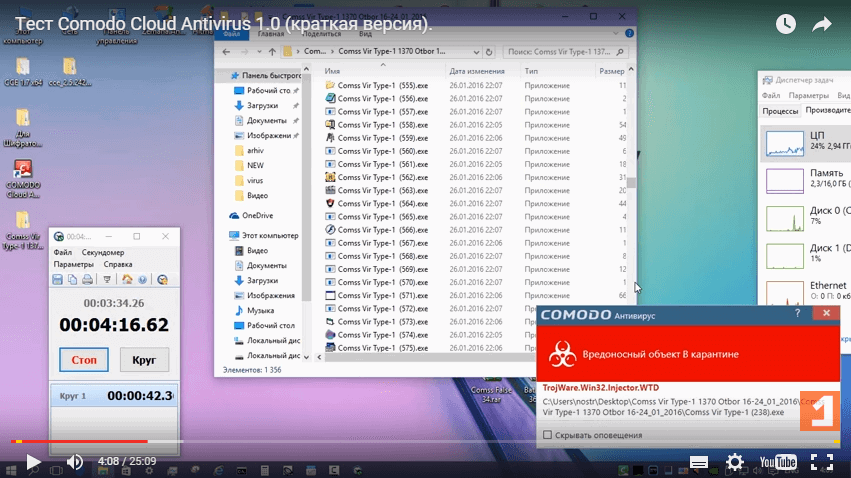This screenshot has height=478, width=851.
Task: Stop the stopwatch with Стоп button
Action: [x=84, y=360]
